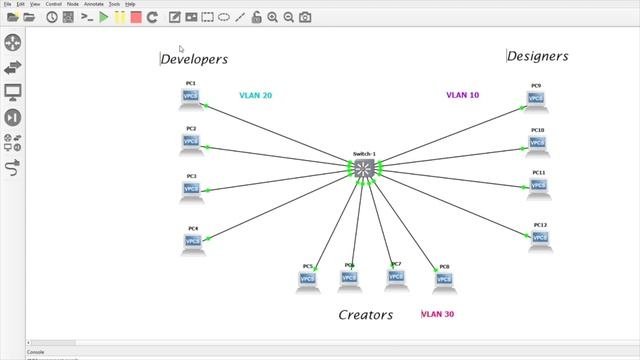This screenshot has width=640, height=360.
Task: Open the Edit menu
Action: coord(20,4)
